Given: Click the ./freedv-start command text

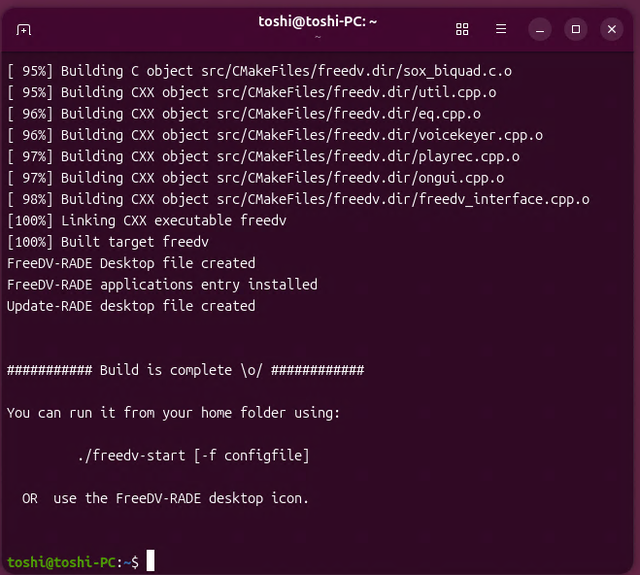Looking at the screenshot, I should 193,455.
